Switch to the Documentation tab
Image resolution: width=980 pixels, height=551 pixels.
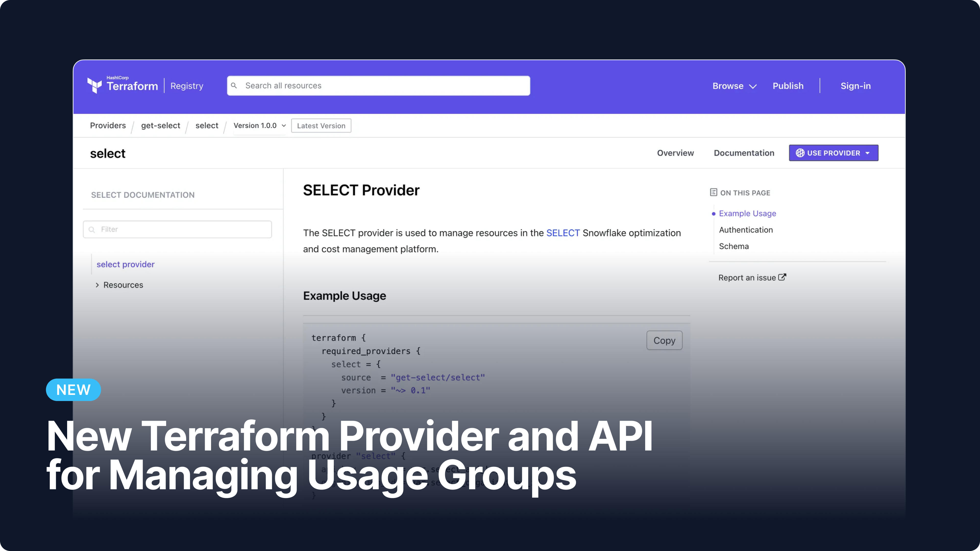pyautogui.click(x=744, y=153)
